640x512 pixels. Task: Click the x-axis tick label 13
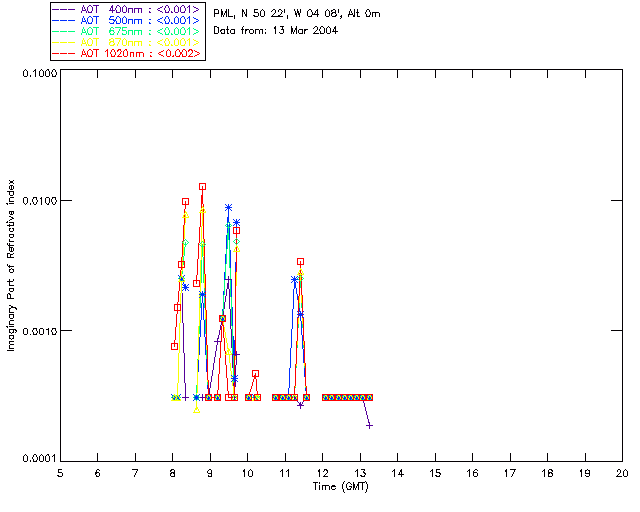pos(360,473)
